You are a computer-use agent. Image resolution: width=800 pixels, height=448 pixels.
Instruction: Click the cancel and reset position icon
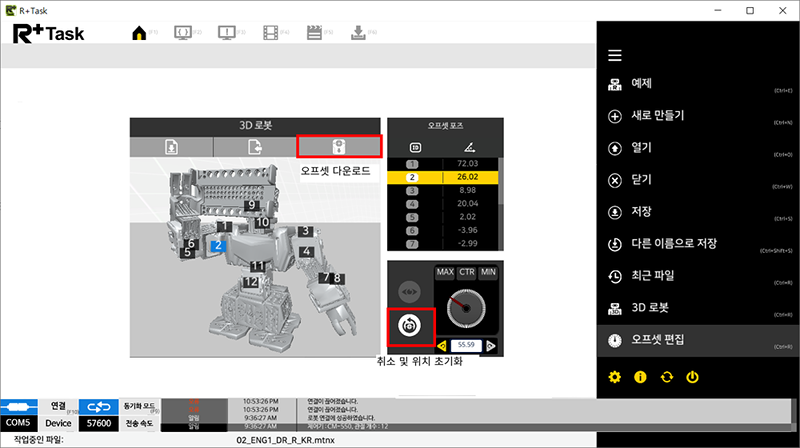coord(409,325)
